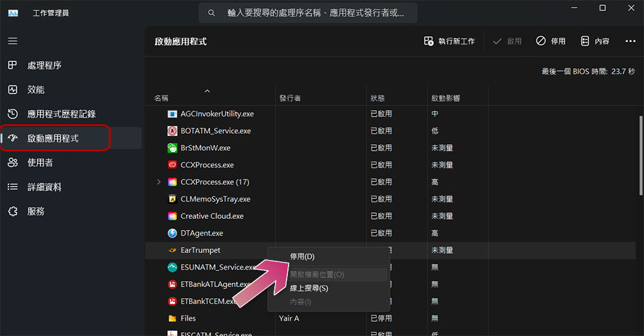The width and height of the screenshot is (644, 336).
Task: Select Creative Cloud.exe row name
Action: point(212,216)
